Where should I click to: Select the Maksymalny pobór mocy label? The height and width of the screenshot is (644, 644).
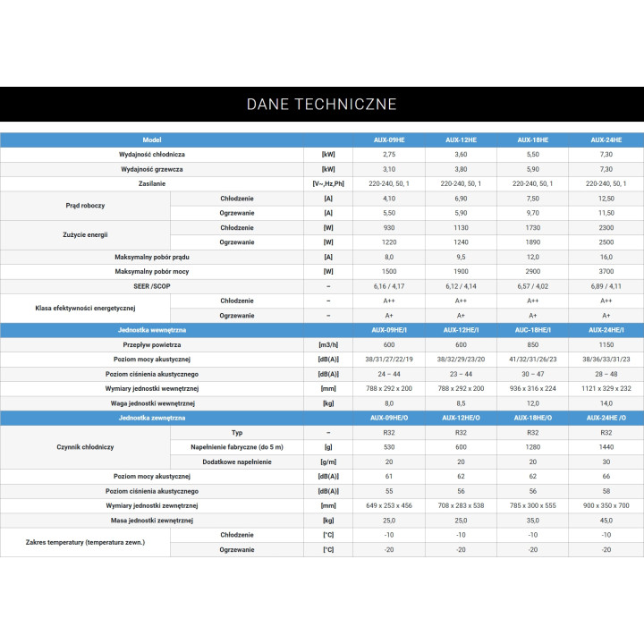click(x=152, y=272)
